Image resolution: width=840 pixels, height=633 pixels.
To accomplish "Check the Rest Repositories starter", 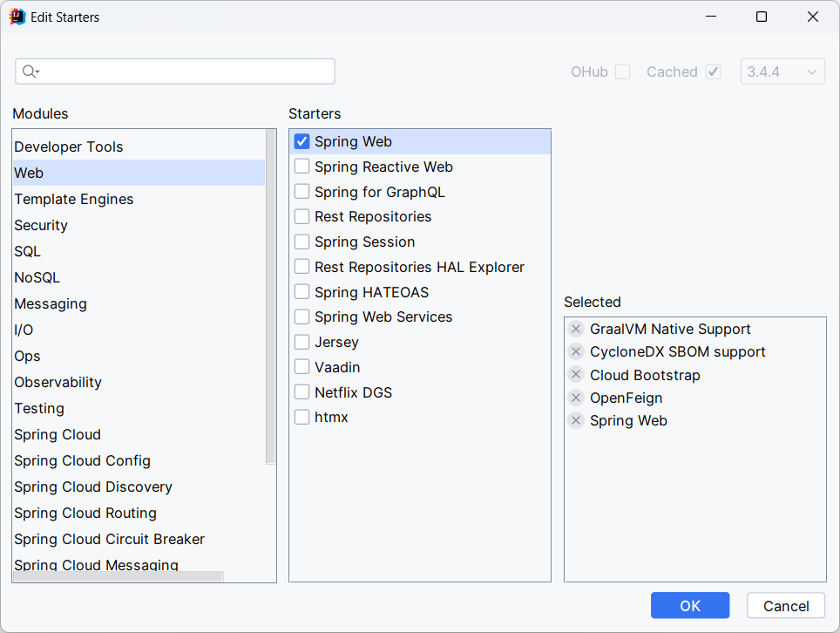I will tap(302, 216).
